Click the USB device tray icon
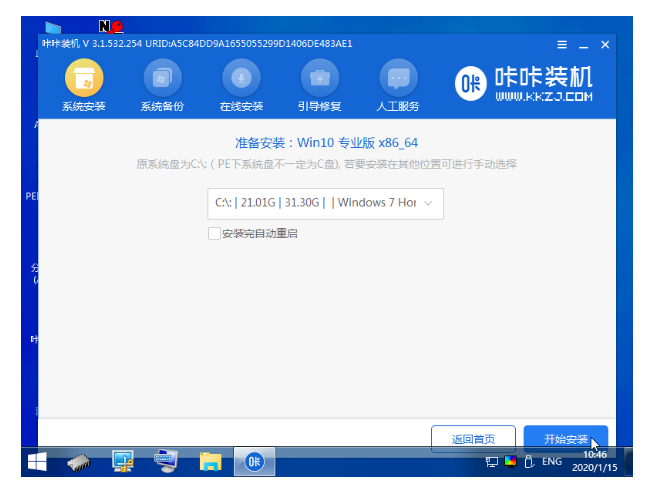The width and height of the screenshot is (649, 487). 529,461
